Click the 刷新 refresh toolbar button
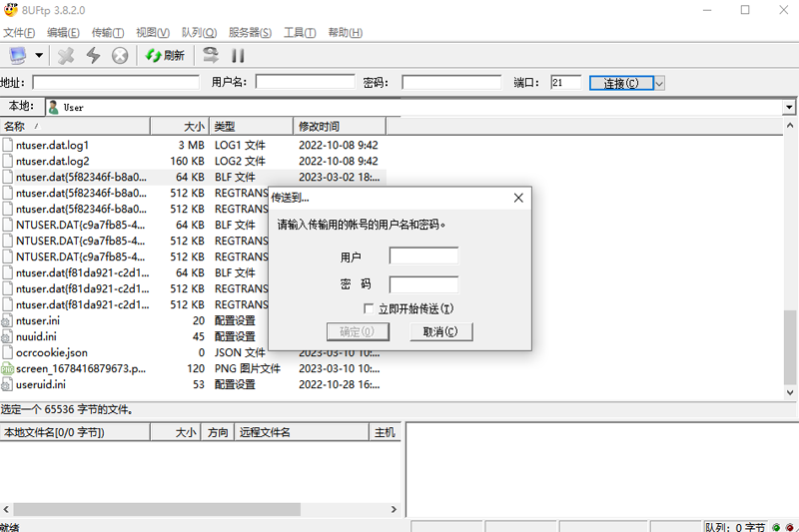This screenshot has height=532, width=799. [166, 56]
